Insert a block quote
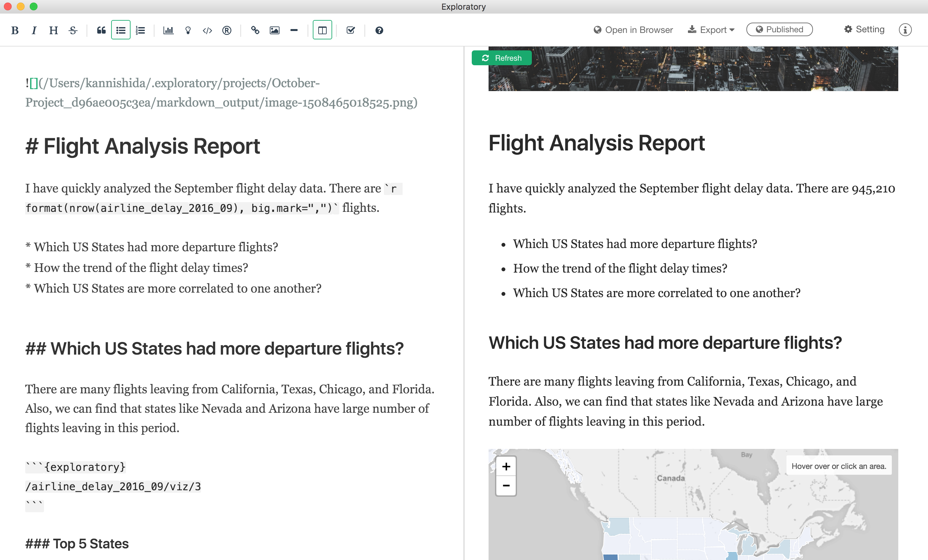 [101, 30]
